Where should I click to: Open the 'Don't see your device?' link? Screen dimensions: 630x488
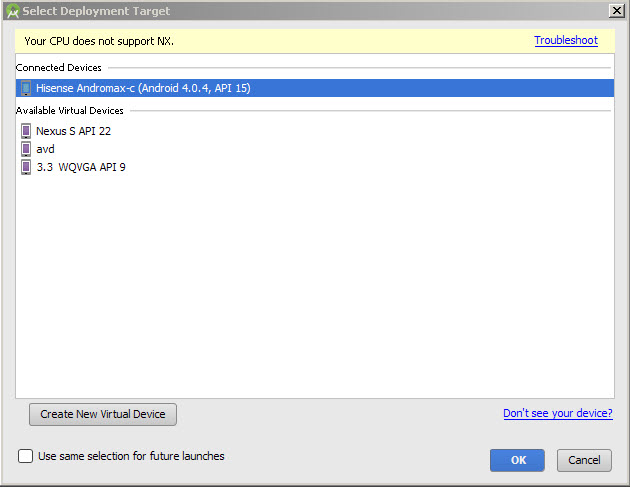(557, 413)
